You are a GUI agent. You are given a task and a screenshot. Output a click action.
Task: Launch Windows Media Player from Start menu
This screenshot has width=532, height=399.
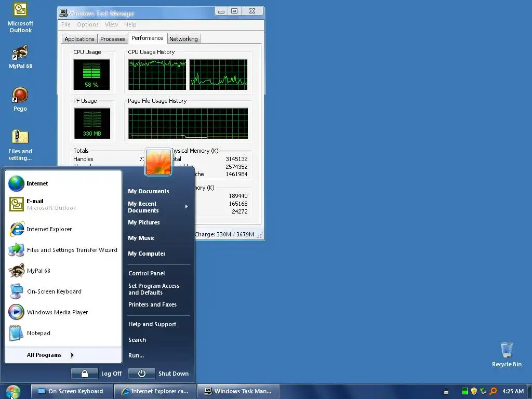(x=63, y=312)
